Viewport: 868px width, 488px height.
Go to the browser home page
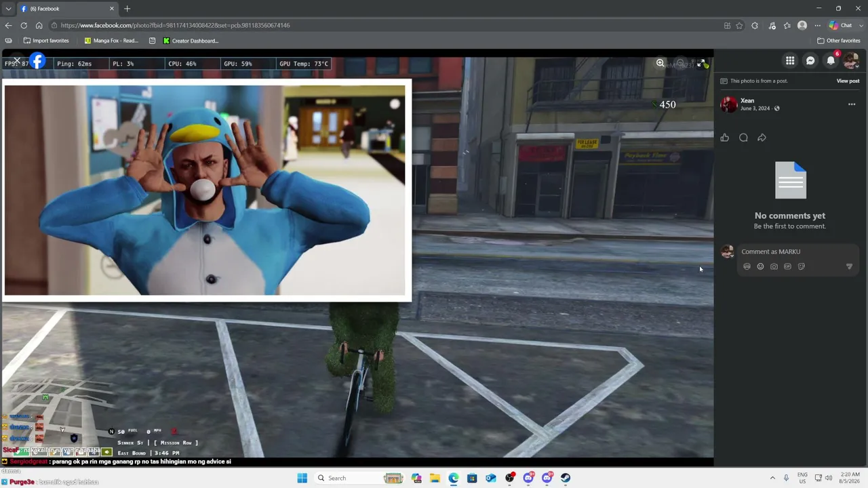click(39, 25)
